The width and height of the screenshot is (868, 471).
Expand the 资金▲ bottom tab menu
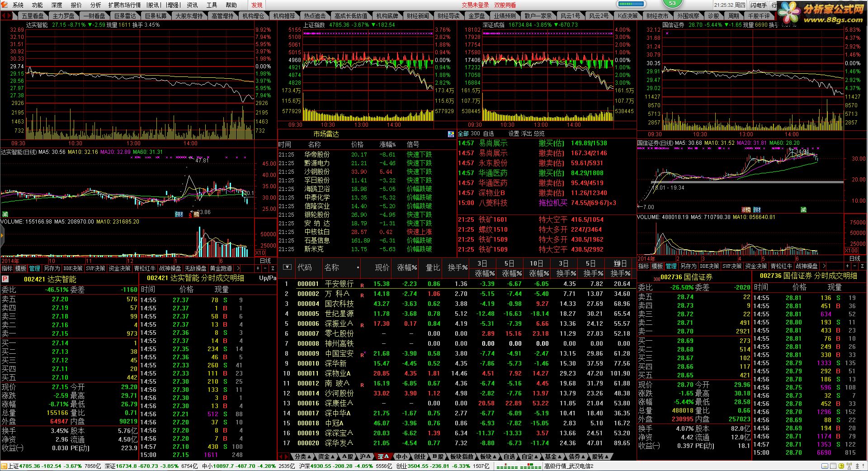point(325,457)
